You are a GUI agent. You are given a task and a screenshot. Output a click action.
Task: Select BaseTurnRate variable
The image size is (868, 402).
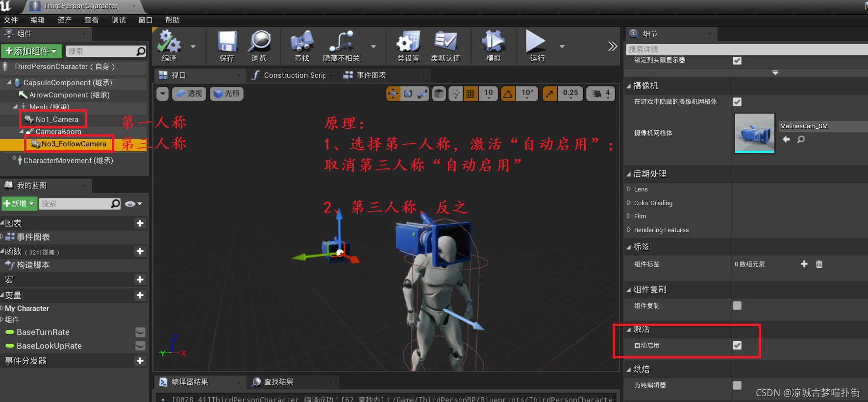click(43, 332)
